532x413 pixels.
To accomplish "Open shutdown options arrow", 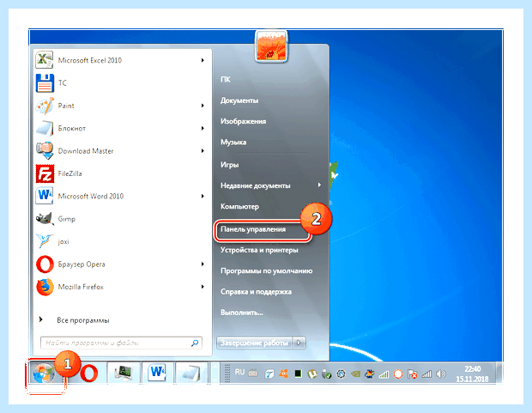I will 299,343.
